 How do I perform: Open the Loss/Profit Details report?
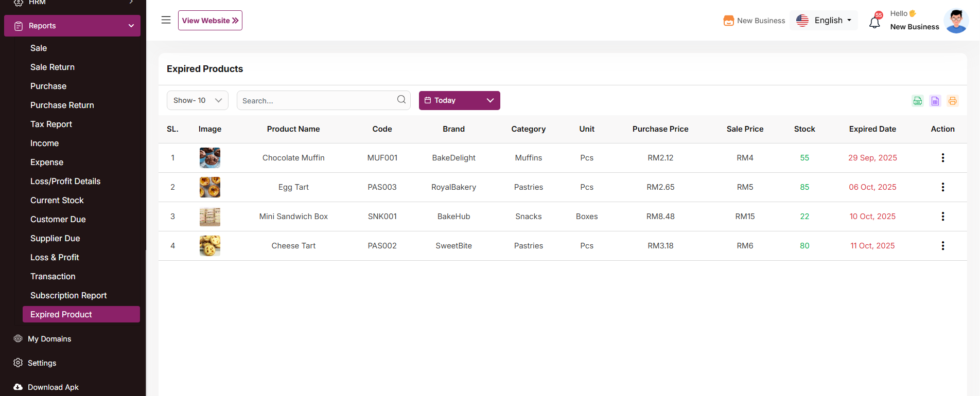(x=65, y=181)
